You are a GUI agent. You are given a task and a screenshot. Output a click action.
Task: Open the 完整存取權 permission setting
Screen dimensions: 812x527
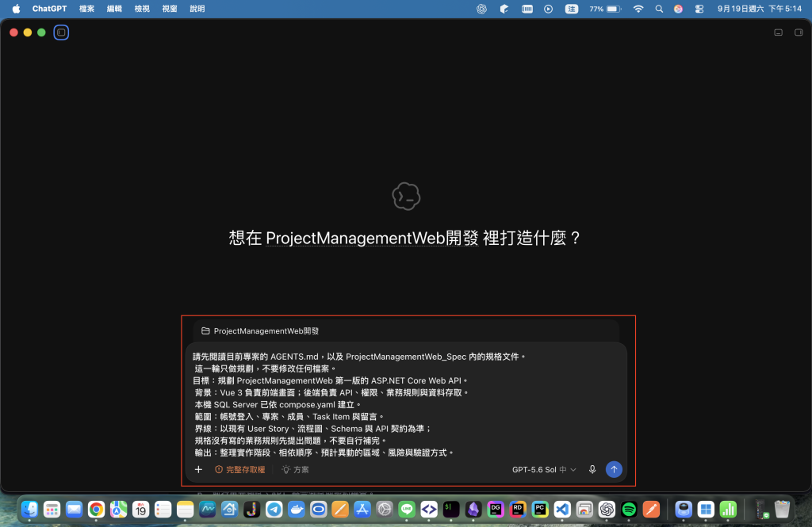pyautogui.click(x=239, y=469)
